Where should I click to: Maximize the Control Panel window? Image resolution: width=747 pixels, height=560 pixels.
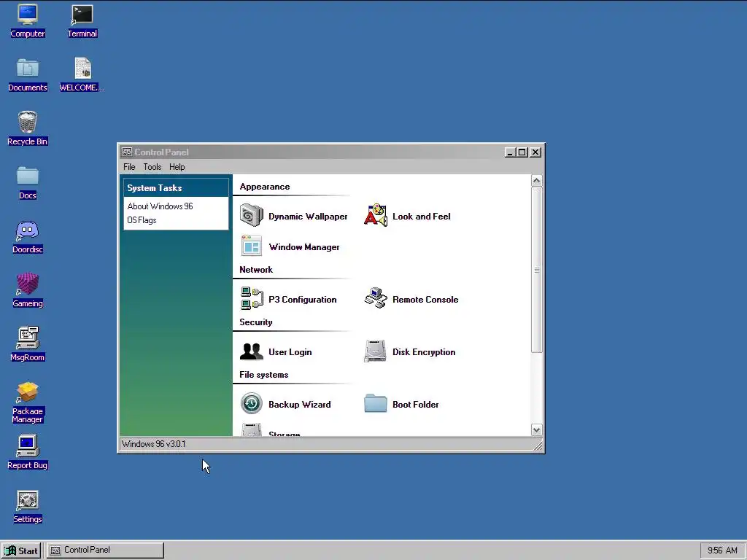[x=522, y=152]
